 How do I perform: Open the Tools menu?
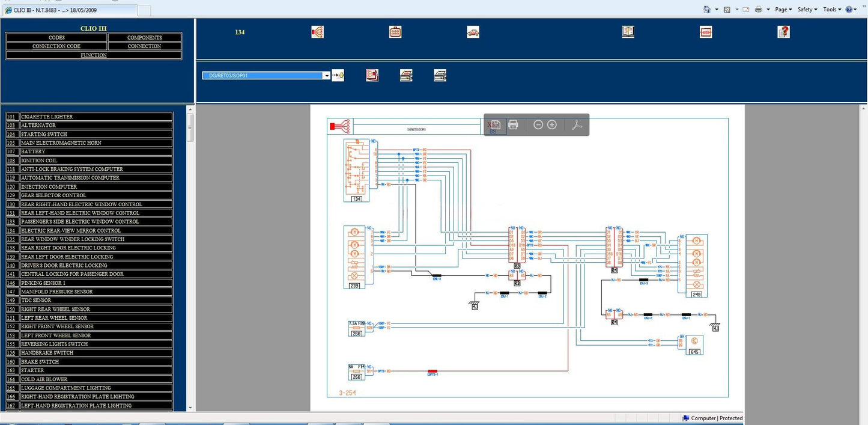[x=832, y=10]
